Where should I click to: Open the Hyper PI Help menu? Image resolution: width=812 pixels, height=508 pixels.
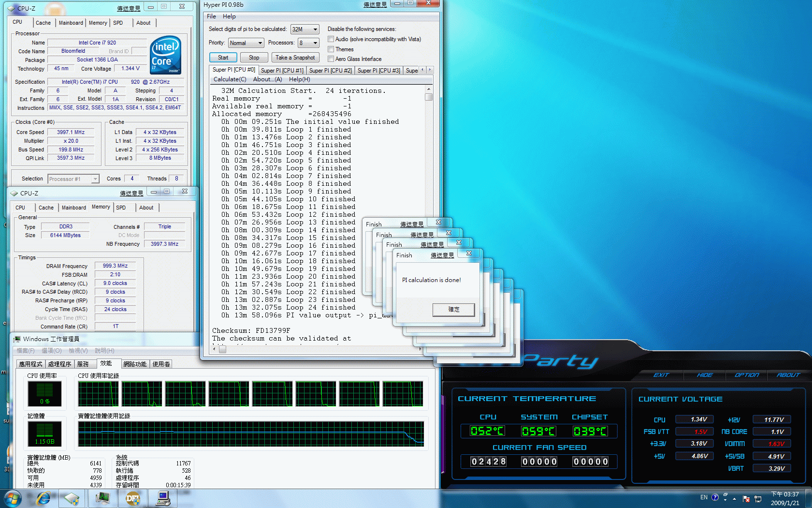coord(229,16)
